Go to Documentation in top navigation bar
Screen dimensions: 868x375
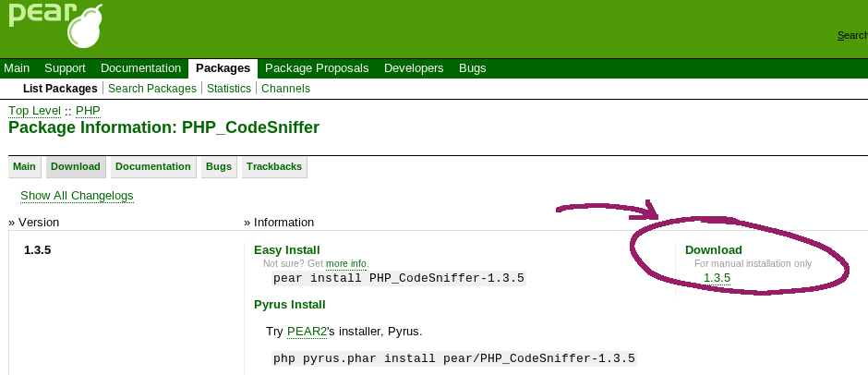[x=140, y=68]
